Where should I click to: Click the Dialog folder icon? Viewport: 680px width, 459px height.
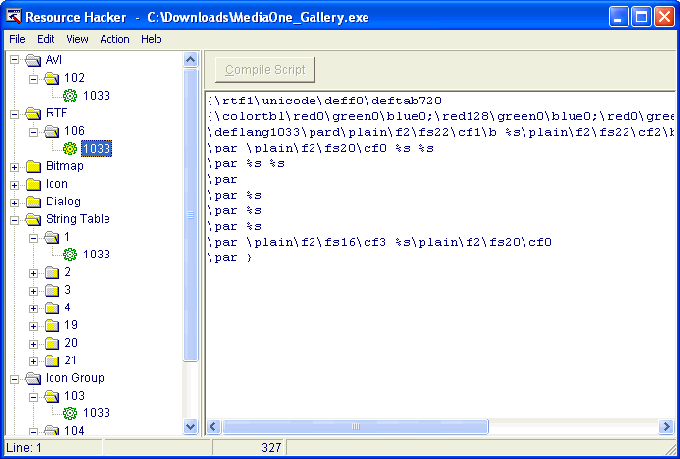click(33, 202)
